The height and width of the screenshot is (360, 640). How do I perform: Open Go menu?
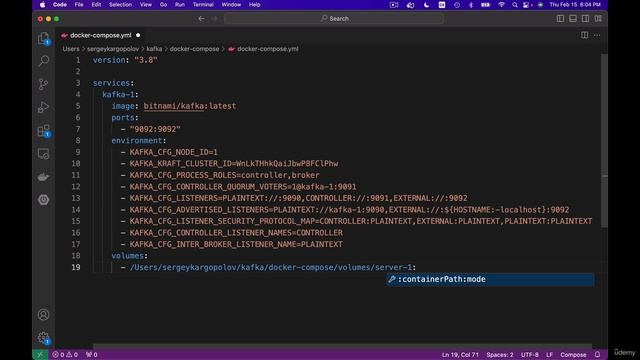pyautogui.click(x=163, y=4)
